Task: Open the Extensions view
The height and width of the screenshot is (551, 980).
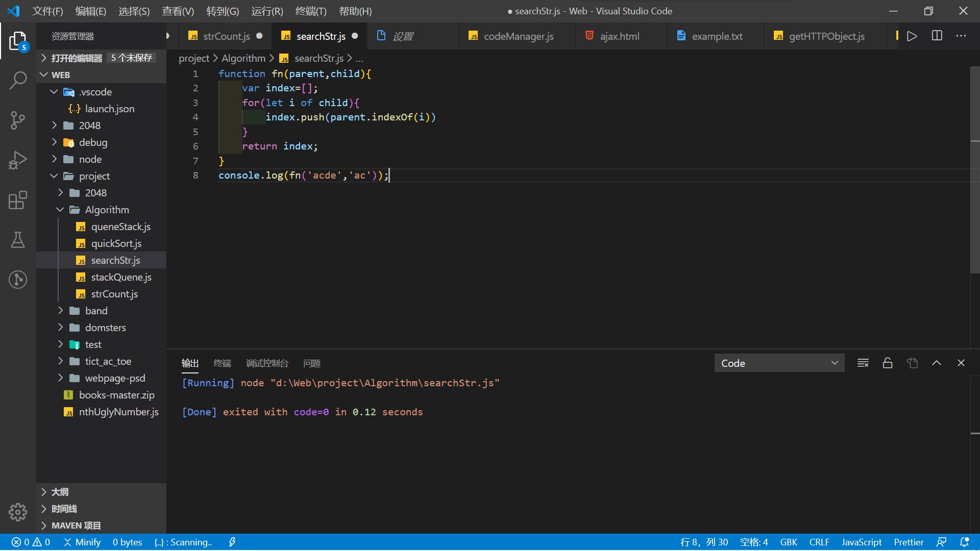Action: click(x=18, y=201)
